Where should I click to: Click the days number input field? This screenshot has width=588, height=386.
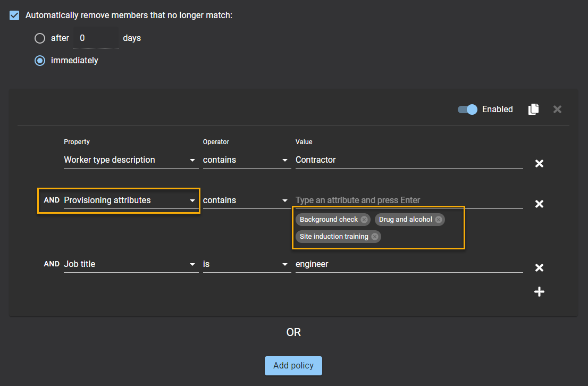(x=96, y=38)
